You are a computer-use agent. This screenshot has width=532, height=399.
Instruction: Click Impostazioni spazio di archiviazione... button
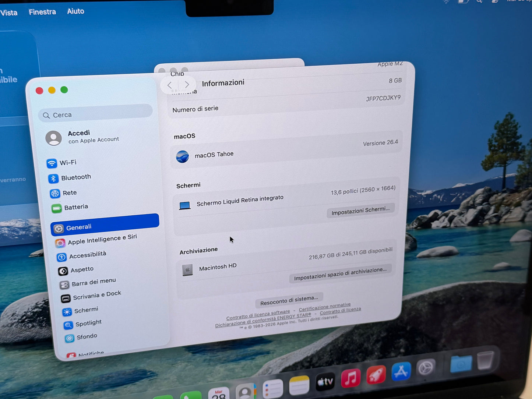[x=340, y=273]
